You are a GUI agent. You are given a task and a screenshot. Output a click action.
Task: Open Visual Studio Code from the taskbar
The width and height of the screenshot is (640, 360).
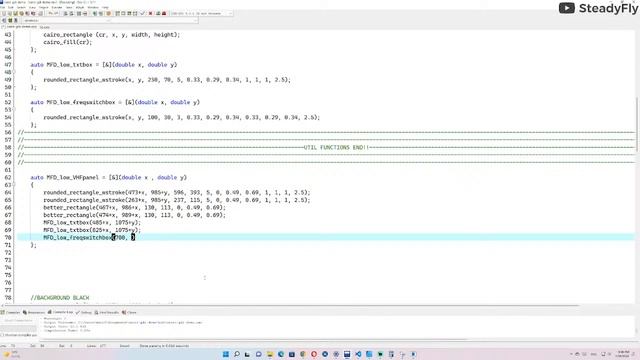click(358, 354)
